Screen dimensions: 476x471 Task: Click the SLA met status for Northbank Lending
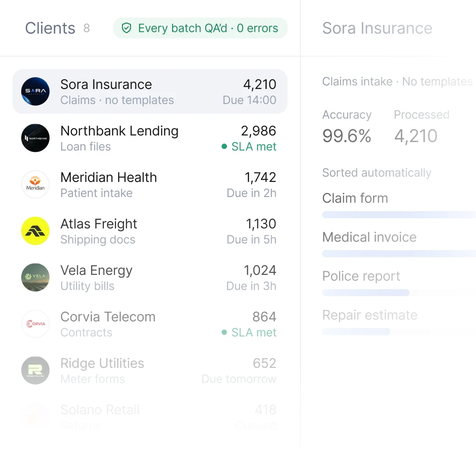click(x=254, y=147)
